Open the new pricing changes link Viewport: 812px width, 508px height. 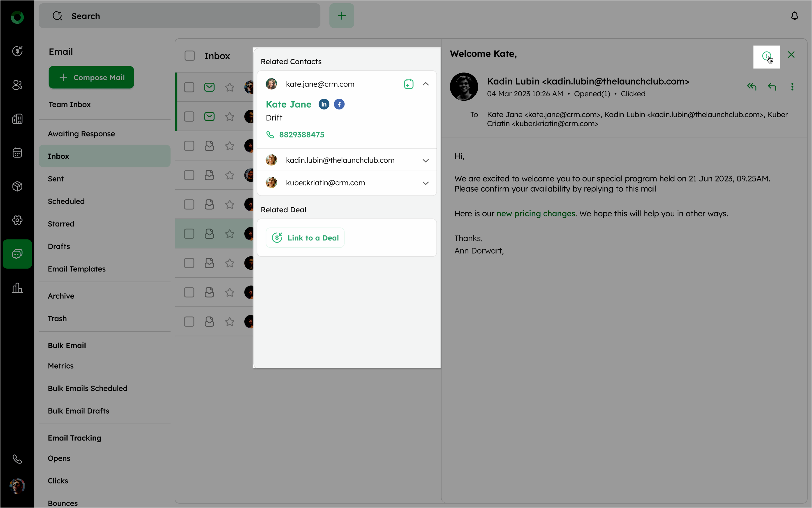point(536,214)
